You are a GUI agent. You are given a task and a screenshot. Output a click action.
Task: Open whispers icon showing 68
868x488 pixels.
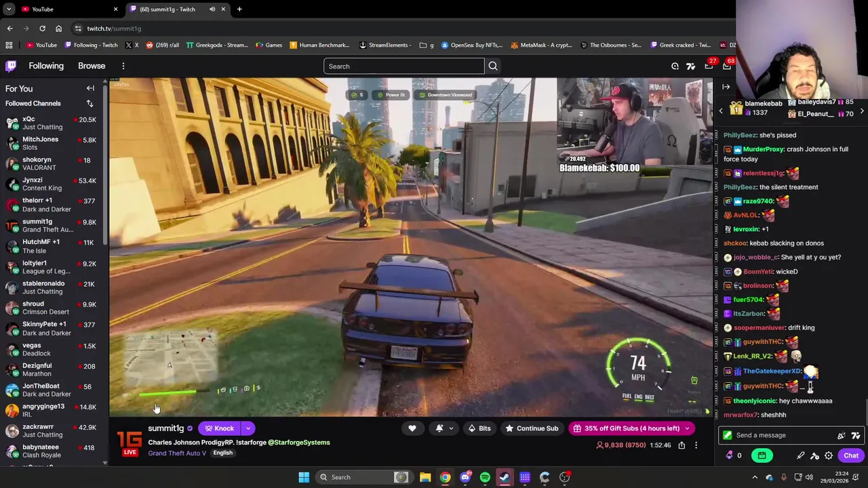[727, 66]
